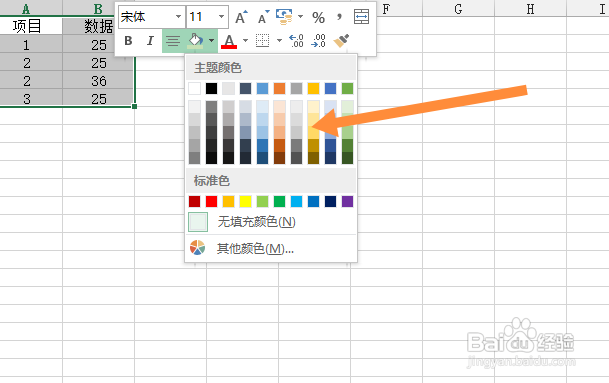Apply accounting number format icon
The width and height of the screenshot is (609, 383).
284,17
